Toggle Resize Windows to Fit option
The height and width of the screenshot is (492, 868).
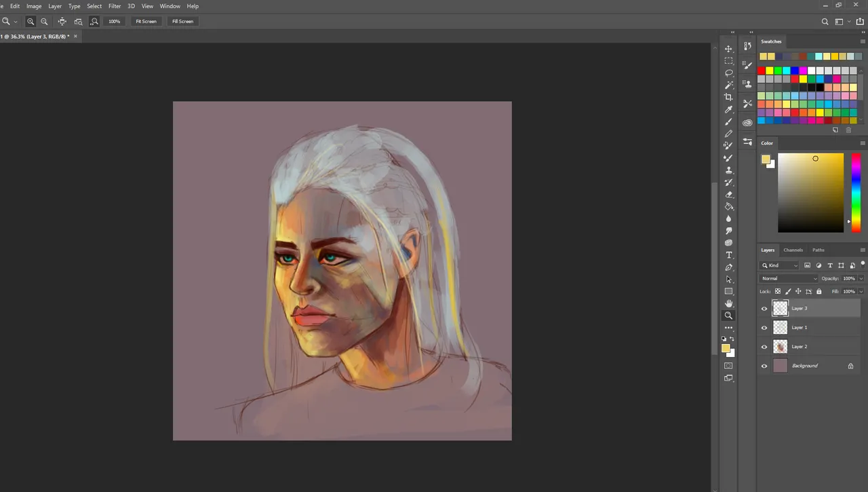pyautogui.click(x=62, y=22)
